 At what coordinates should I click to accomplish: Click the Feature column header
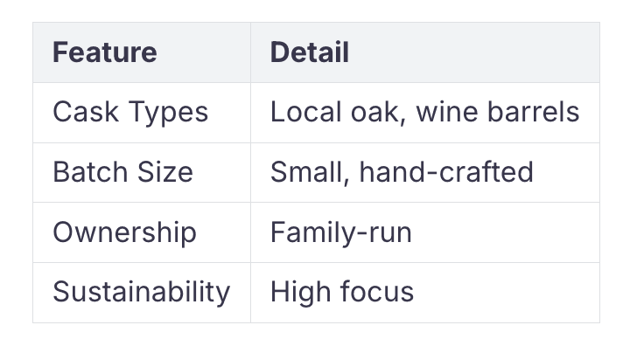coord(142,52)
